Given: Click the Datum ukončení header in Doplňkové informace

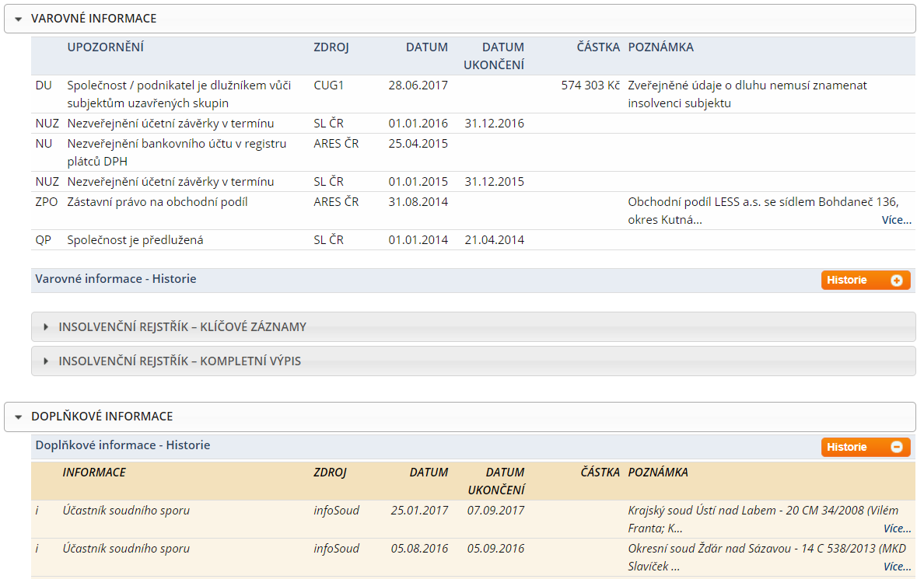Looking at the screenshot, I should 496,481.
